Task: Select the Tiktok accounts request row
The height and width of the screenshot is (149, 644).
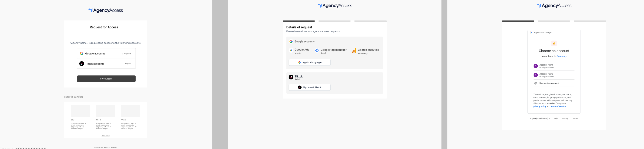Action: click(106, 64)
